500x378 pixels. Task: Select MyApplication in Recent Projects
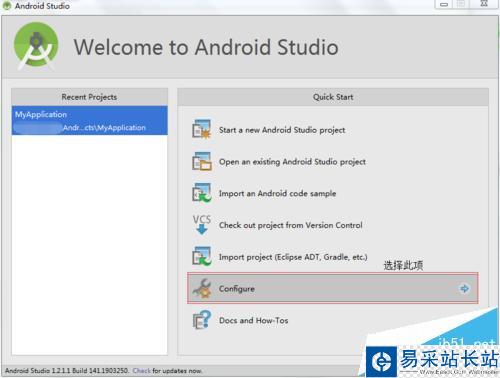click(89, 120)
